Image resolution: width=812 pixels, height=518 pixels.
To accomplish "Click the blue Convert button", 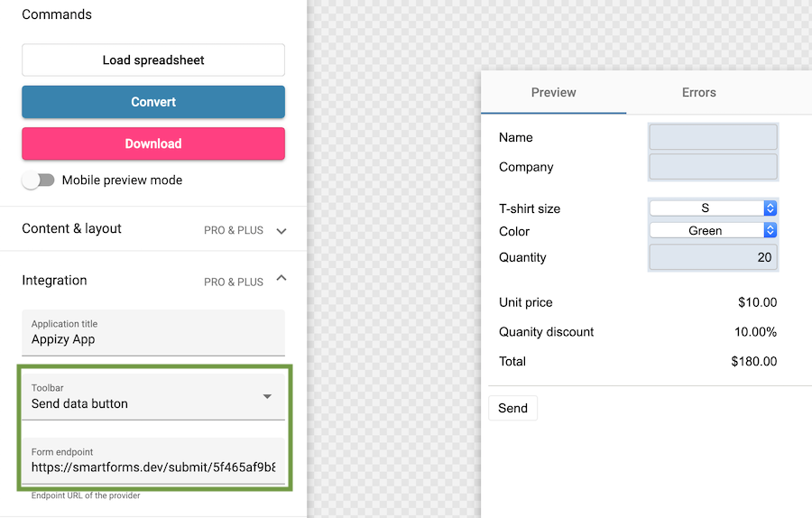I will pos(153,102).
